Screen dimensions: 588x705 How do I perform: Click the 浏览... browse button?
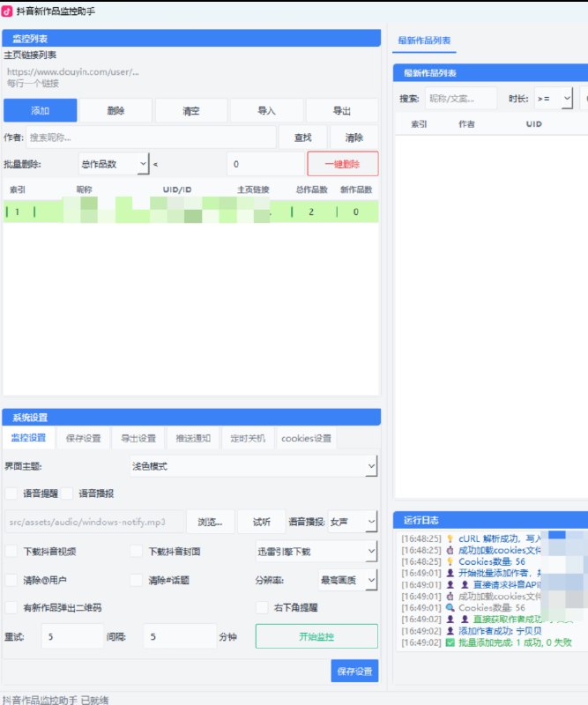(x=210, y=522)
